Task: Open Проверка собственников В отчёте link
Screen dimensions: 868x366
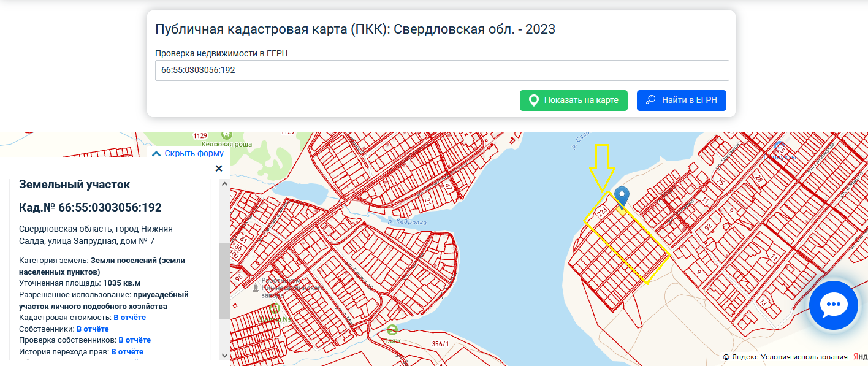Action: click(134, 340)
